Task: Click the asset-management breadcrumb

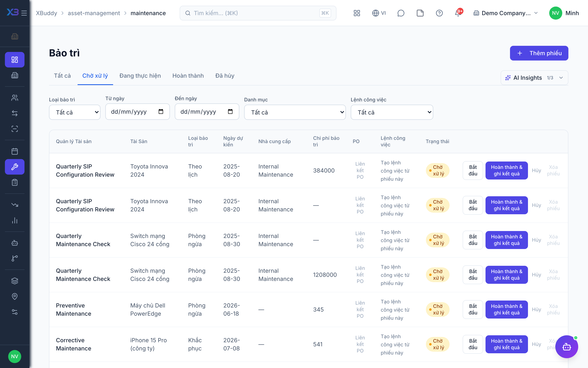Action: click(94, 13)
